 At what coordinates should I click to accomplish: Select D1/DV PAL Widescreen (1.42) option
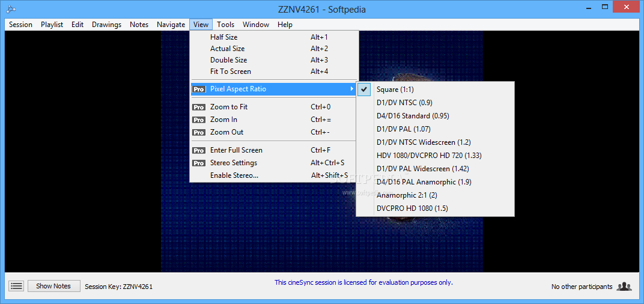click(x=435, y=168)
